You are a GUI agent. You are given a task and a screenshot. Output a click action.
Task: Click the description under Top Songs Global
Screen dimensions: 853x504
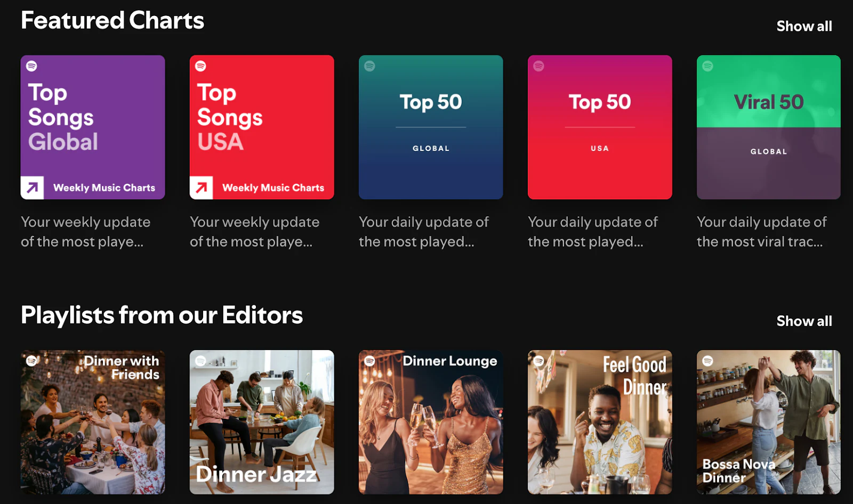point(86,232)
